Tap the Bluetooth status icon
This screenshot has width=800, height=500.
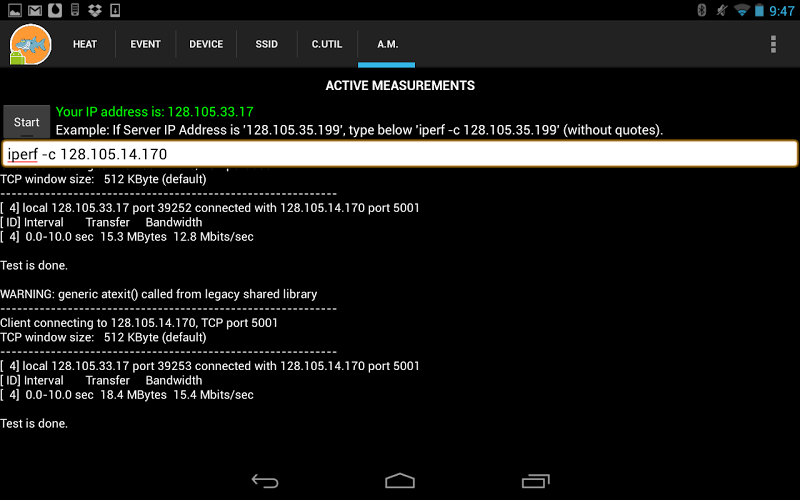pos(702,10)
